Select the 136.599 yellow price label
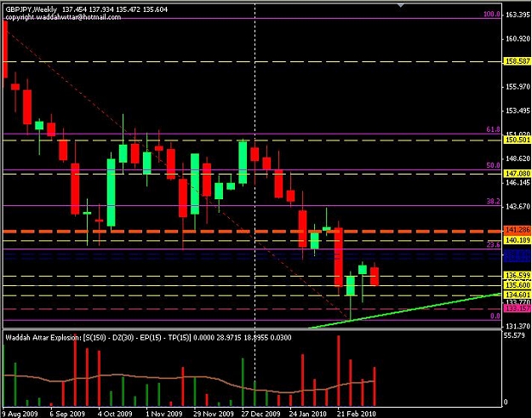Viewport: 532px width, 418px height. point(518,275)
